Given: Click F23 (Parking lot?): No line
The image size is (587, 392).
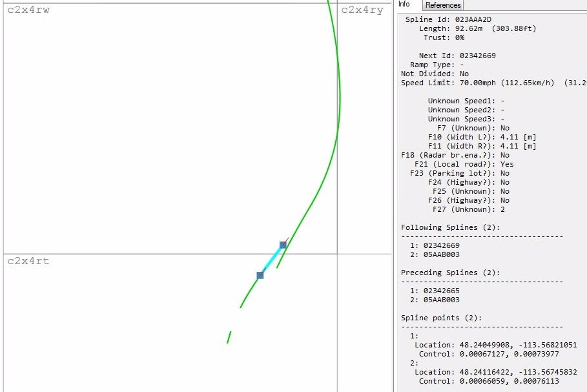Looking at the screenshot, I should [460, 173].
